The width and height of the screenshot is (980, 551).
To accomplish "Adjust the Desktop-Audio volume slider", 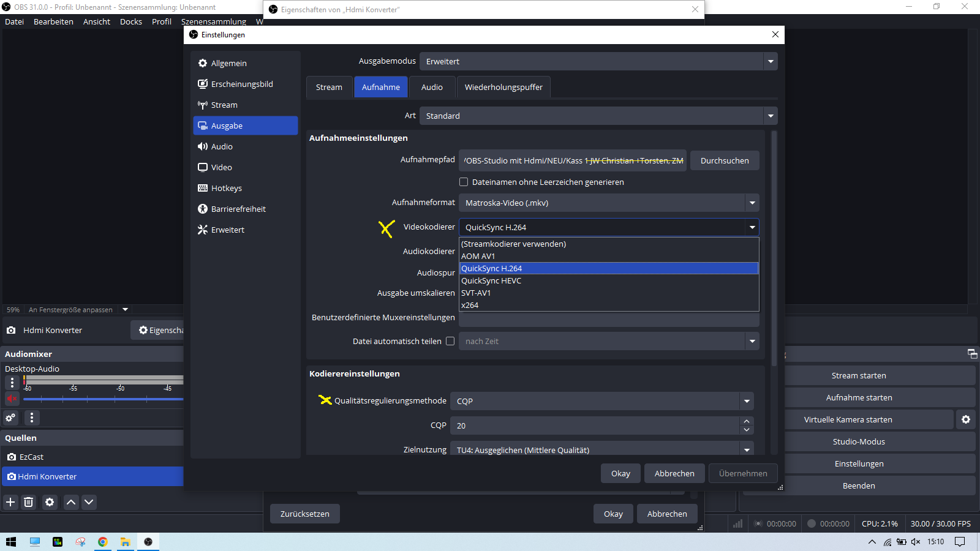I will tap(103, 399).
